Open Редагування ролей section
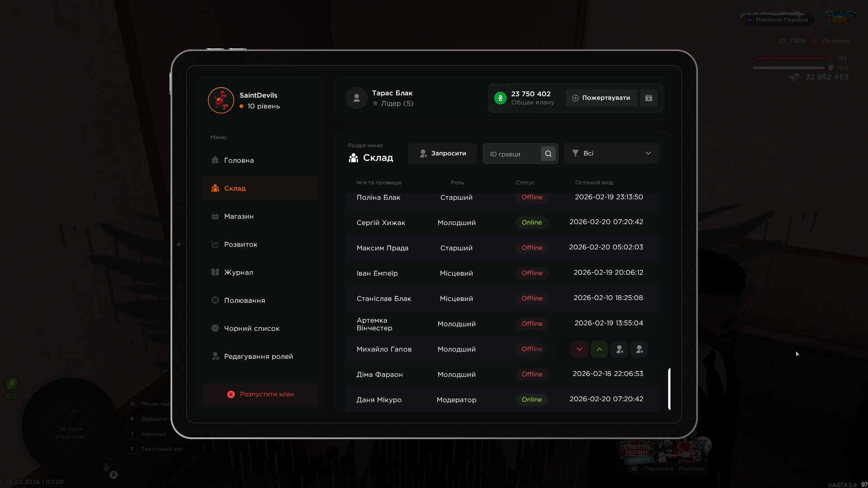Viewport: 868px width, 488px height. click(258, 357)
